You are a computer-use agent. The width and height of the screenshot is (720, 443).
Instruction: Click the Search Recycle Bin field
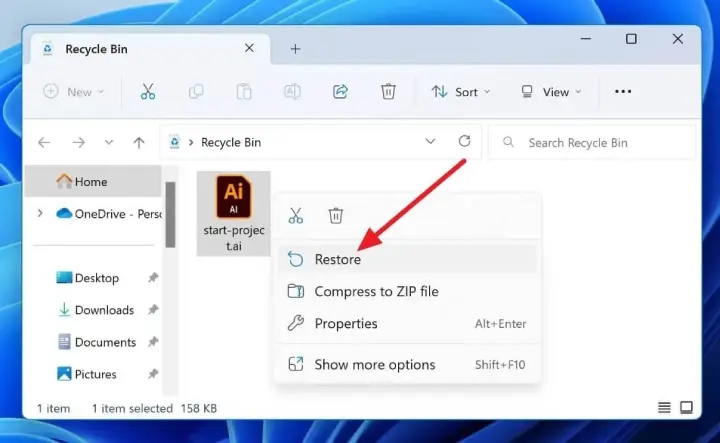pos(592,143)
